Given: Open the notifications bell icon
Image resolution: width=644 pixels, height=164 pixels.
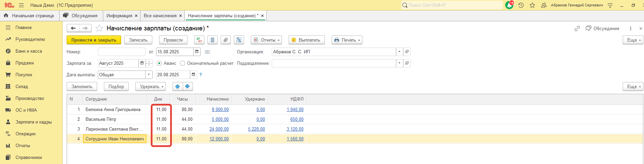Looking at the screenshot, I should (509, 5).
